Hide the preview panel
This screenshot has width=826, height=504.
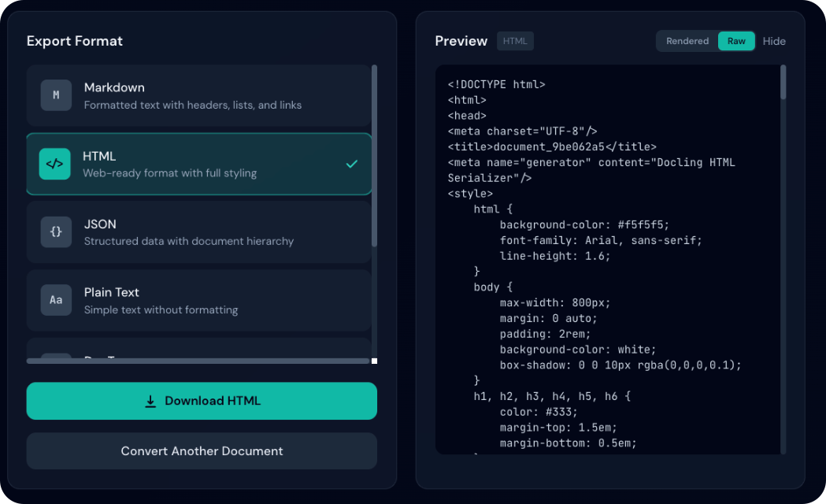774,41
